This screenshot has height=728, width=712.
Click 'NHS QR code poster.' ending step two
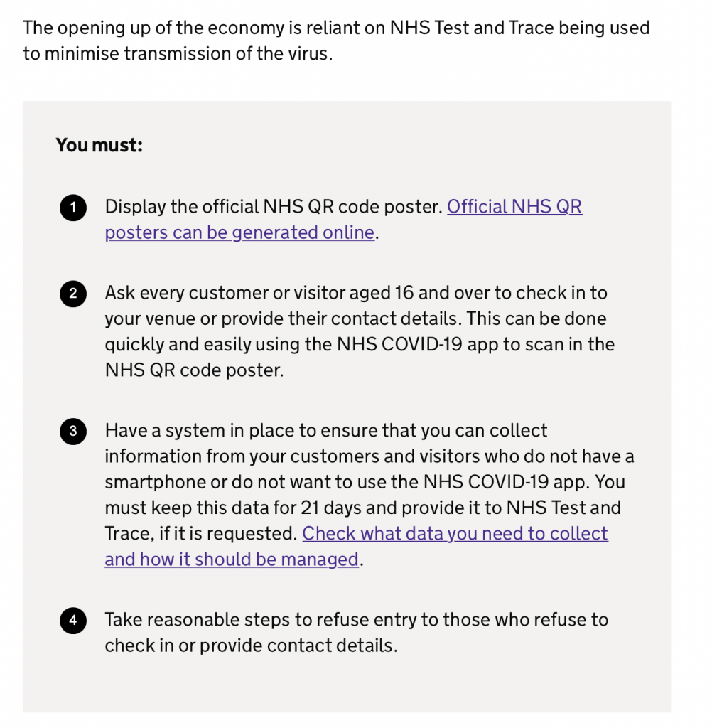pyautogui.click(x=193, y=370)
